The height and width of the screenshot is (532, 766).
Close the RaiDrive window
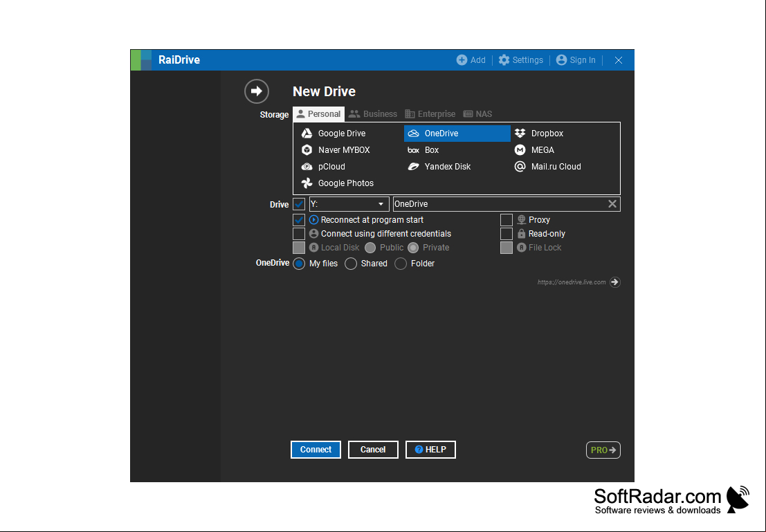pos(619,60)
